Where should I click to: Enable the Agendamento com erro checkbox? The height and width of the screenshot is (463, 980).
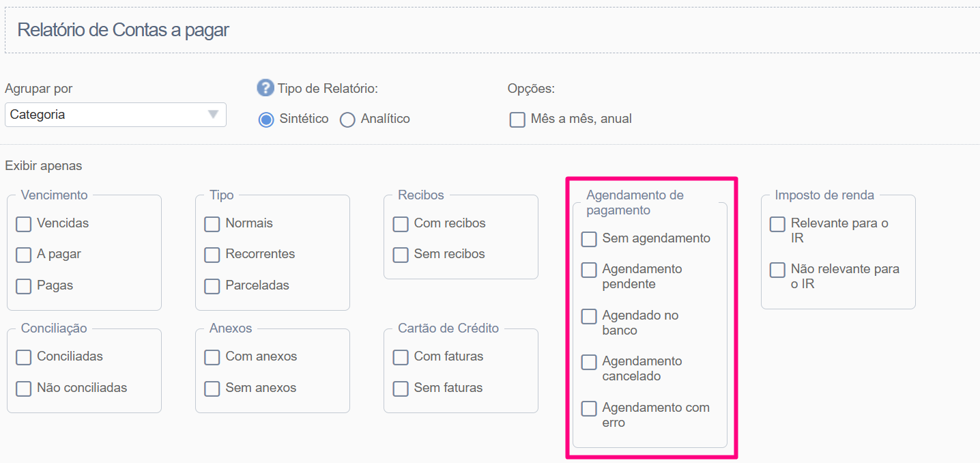589,408
